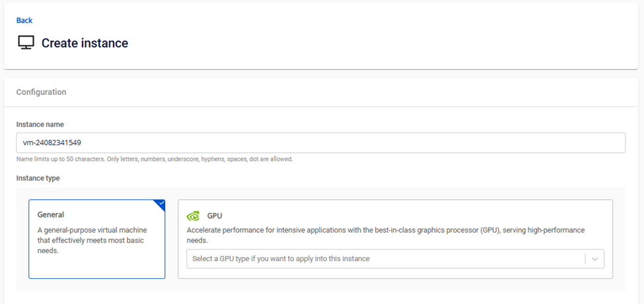Open the GPU type selection dropdown
644x304 pixels.
click(386, 259)
